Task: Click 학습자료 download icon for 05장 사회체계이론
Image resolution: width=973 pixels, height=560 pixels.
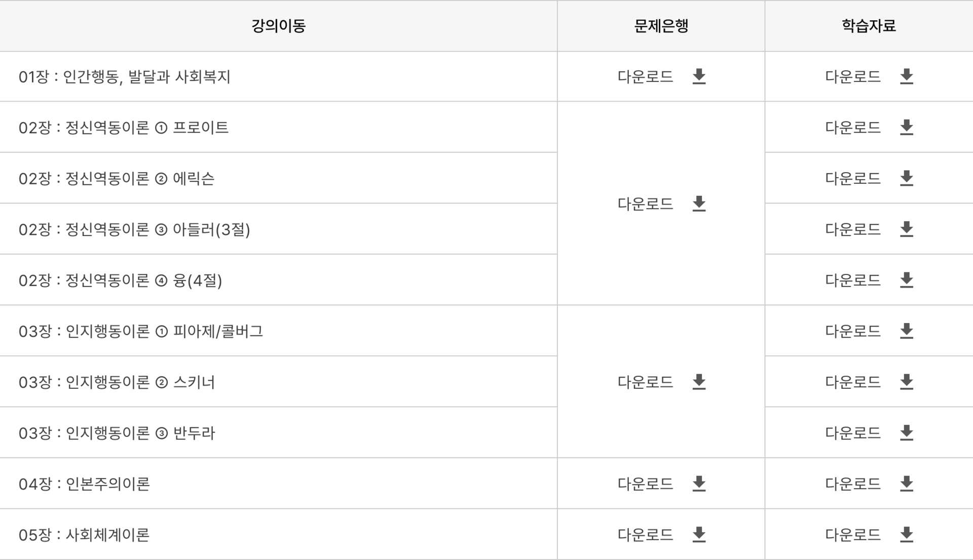Action: tap(906, 535)
